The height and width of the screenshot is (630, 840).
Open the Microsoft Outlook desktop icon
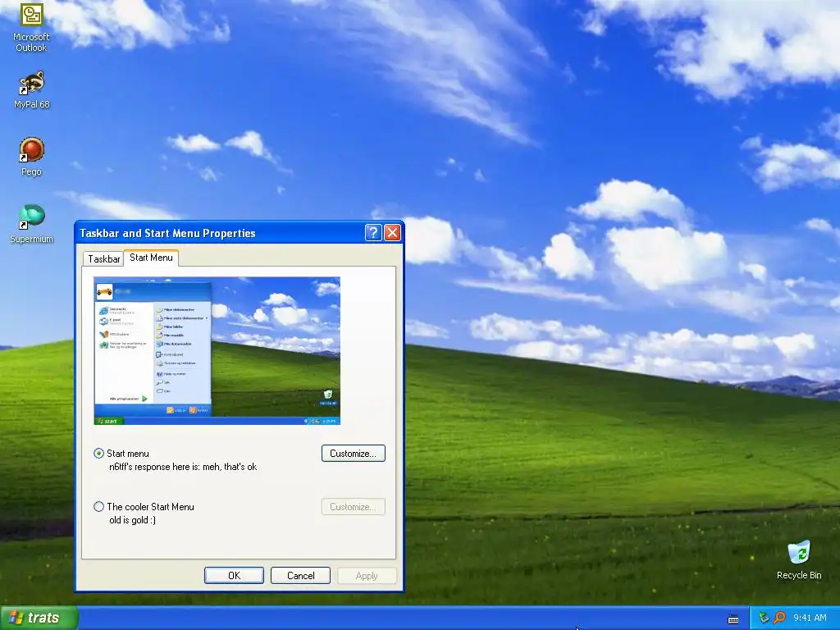(x=31, y=27)
